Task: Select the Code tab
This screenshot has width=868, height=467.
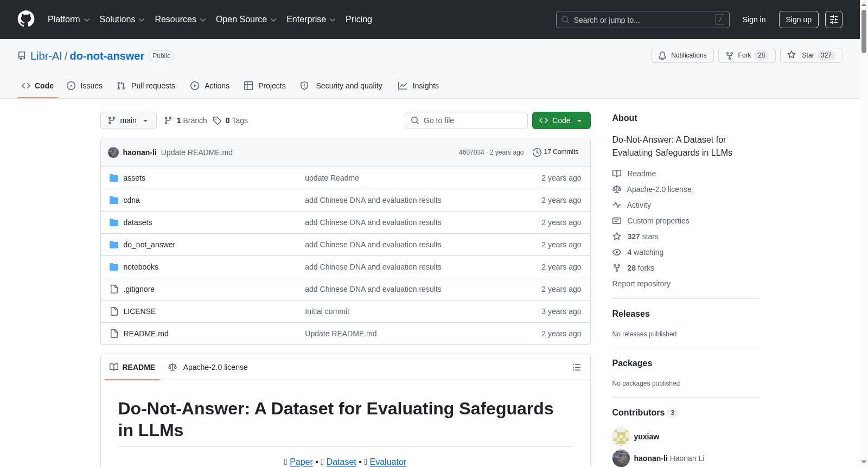Action: click(x=38, y=86)
